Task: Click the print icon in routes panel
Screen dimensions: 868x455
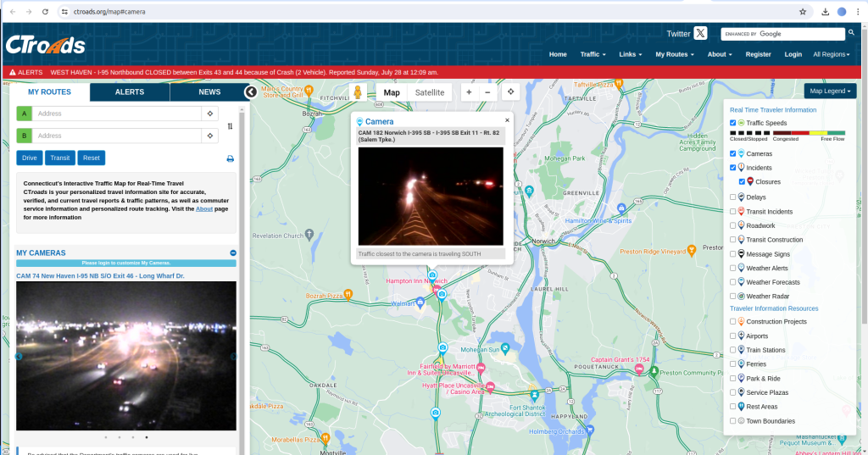Action: pyautogui.click(x=230, y=158)
